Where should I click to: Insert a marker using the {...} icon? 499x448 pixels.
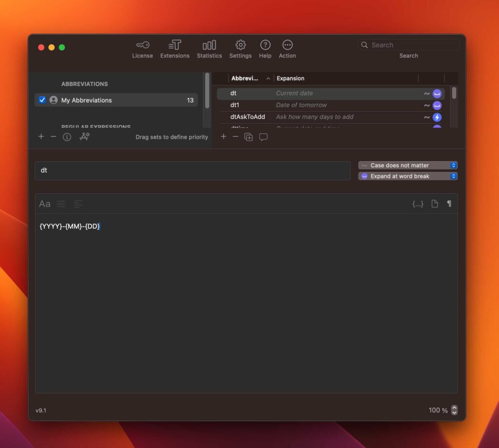tap(418, 204)
